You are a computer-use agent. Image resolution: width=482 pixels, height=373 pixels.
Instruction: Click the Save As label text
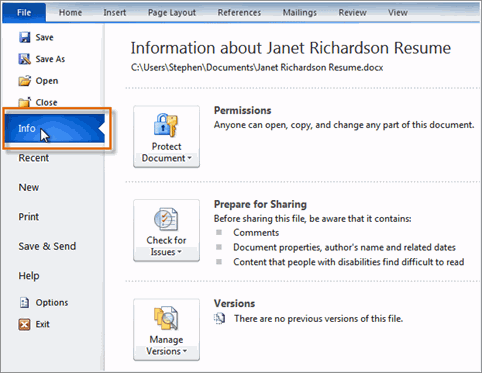pos(50,59)
